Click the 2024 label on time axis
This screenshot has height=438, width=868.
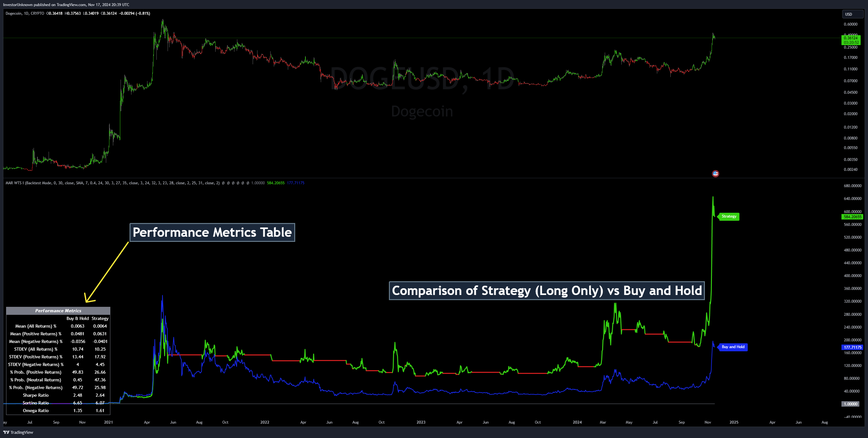point(577,422)
